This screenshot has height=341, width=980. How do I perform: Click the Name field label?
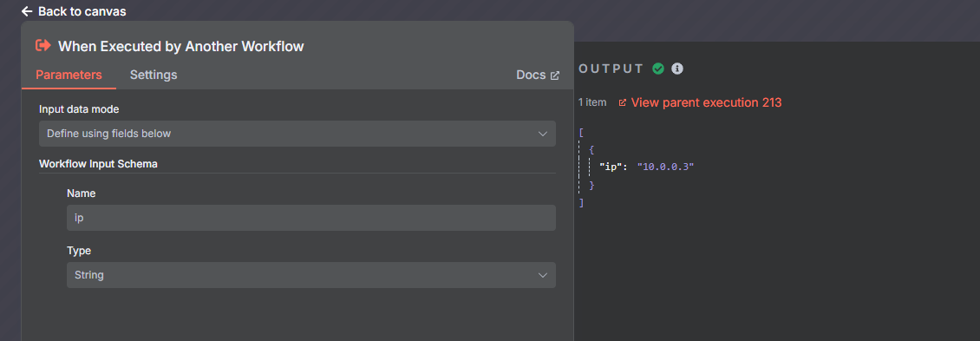click(82, 194)
